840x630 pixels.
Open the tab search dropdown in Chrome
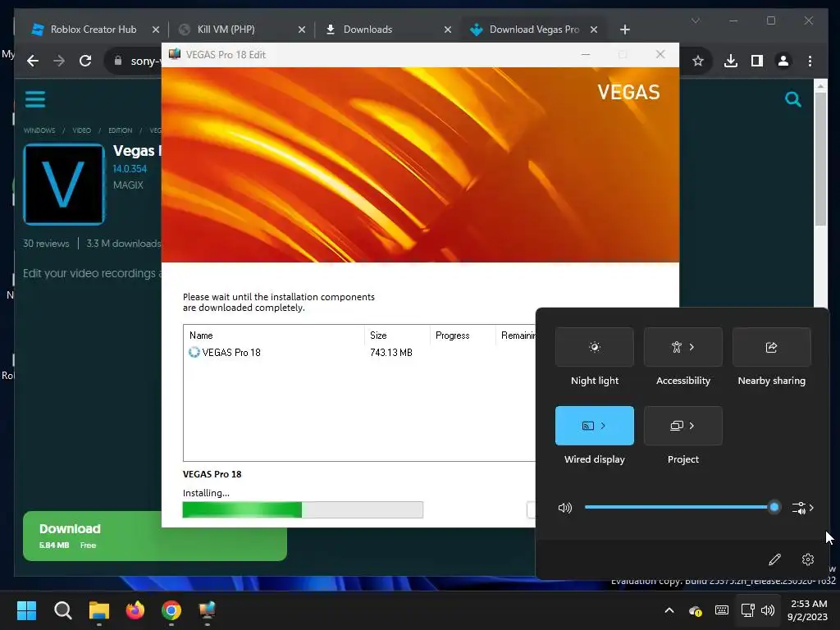(x=696, y=21)
